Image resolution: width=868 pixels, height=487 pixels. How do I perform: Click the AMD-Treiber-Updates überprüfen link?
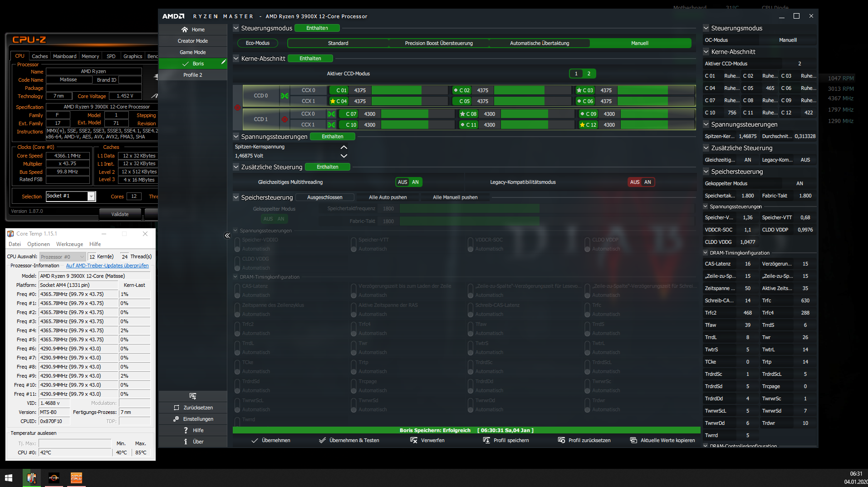pyautogui.click(x=108, y=266)
